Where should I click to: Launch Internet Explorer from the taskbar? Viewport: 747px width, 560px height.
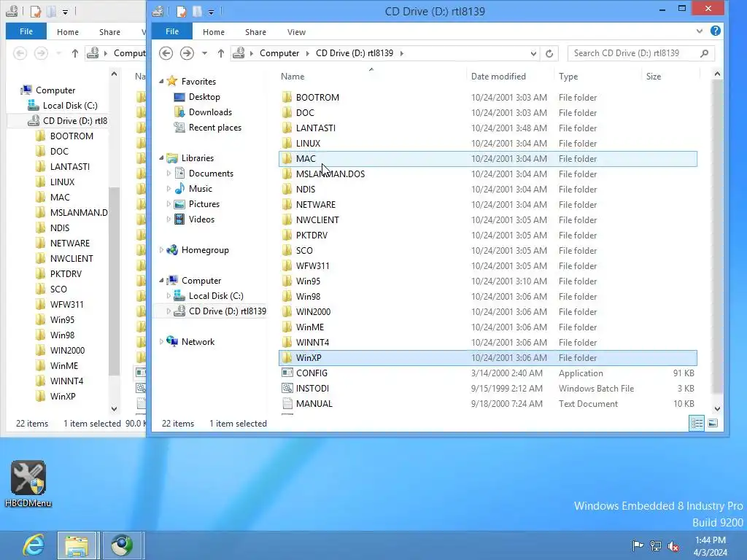(34, 545)
